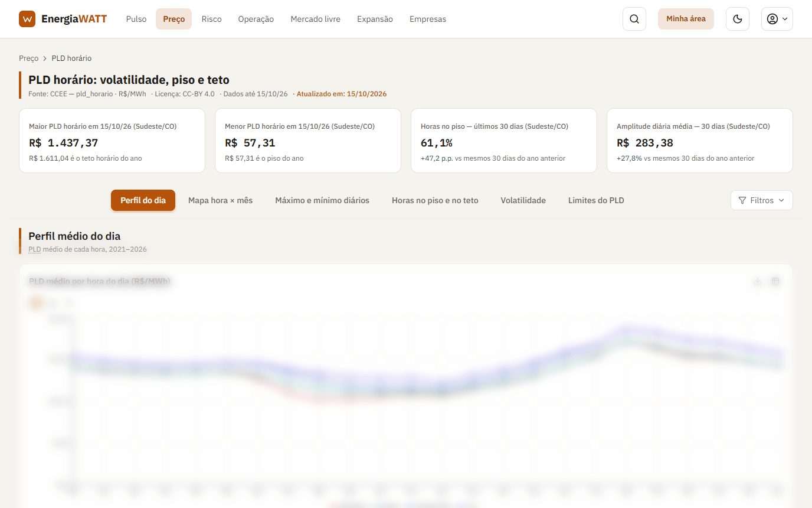Open the search magnifier button
This screenshot has width=812, height=508.
click(x=634, y=19)
